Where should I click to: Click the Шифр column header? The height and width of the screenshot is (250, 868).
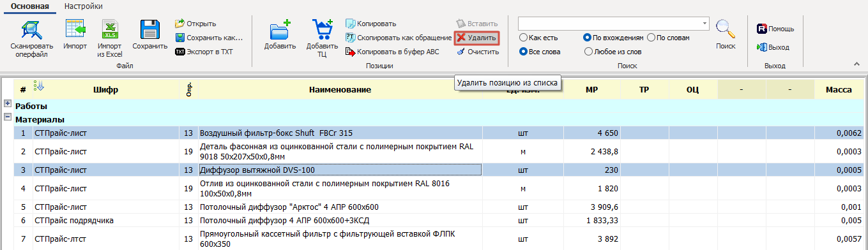pos(105,90)
